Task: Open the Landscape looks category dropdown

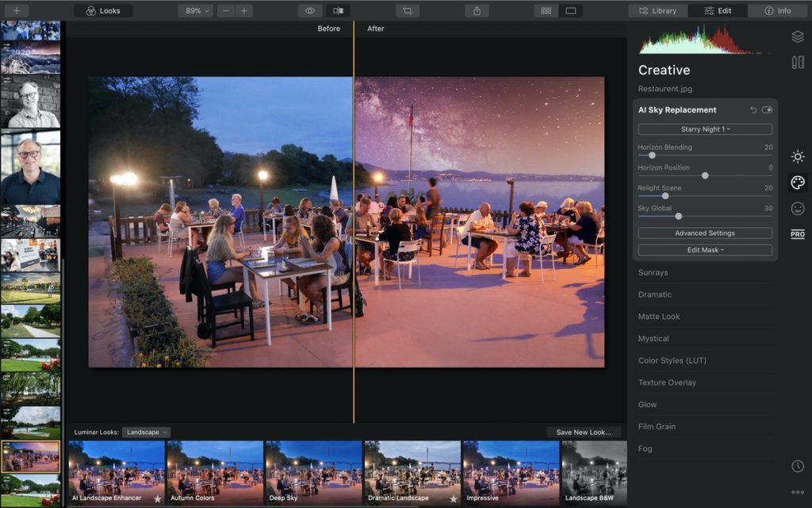Action: [x=146, y=433]
